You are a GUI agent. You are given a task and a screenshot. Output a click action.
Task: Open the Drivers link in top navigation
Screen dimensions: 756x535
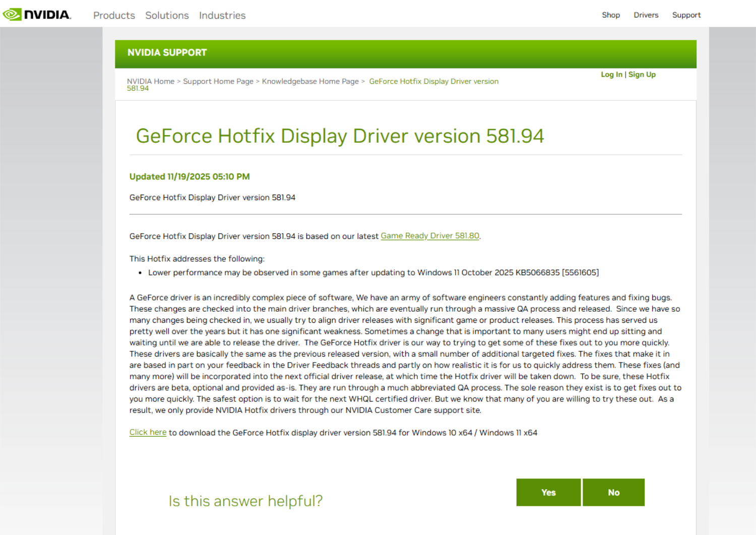click(x=646, y=15)
